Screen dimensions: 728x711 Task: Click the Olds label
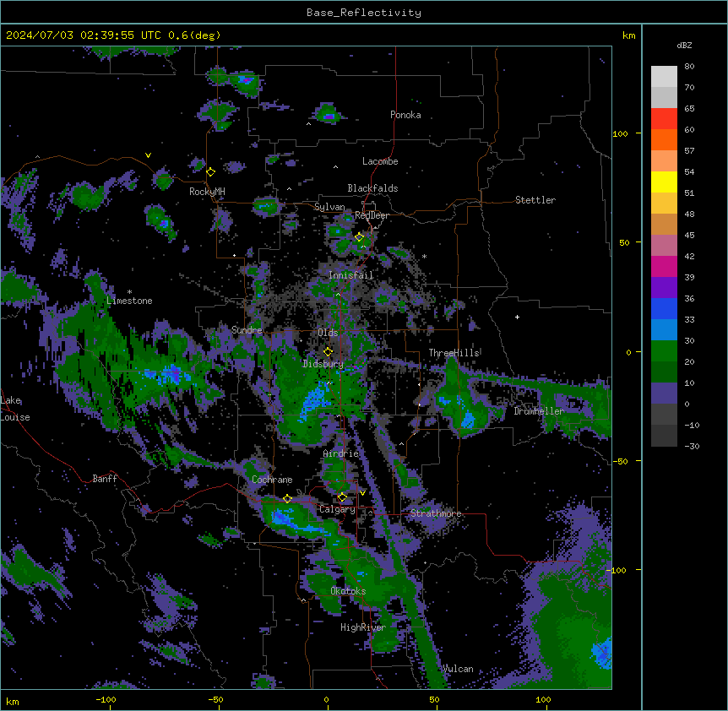[x=328, y=333]
